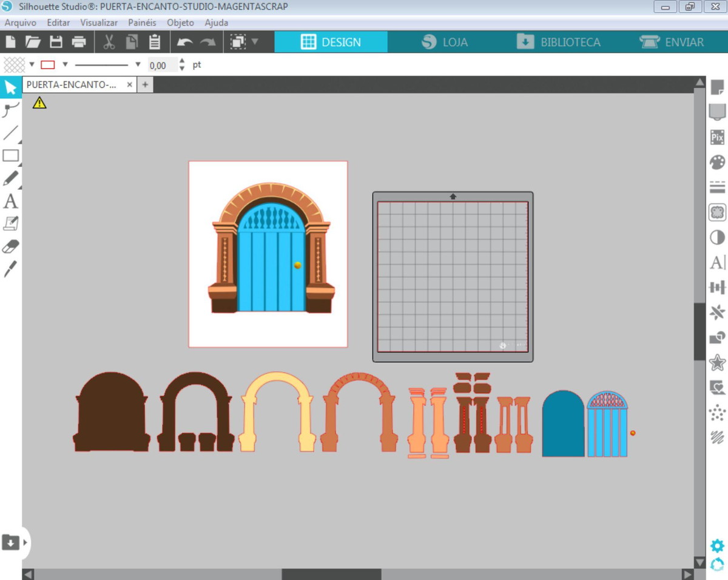The image size is (728, 580).
Task: Open the BIBLIOTECA library tab
Action: (558, 42)
